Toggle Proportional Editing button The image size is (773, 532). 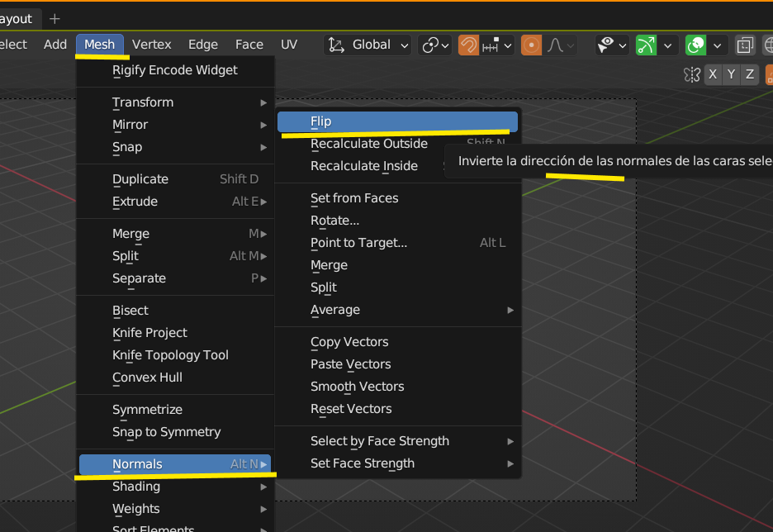[531, 45]
